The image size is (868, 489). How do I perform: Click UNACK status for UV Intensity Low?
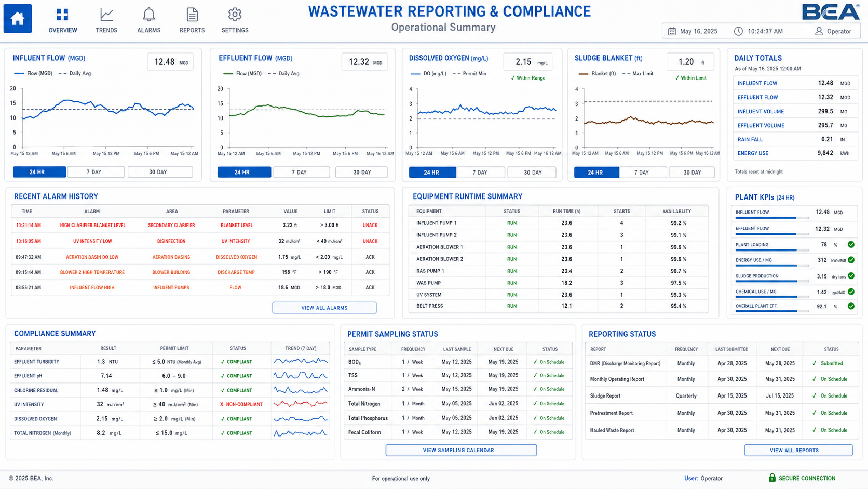coord(370,241)
